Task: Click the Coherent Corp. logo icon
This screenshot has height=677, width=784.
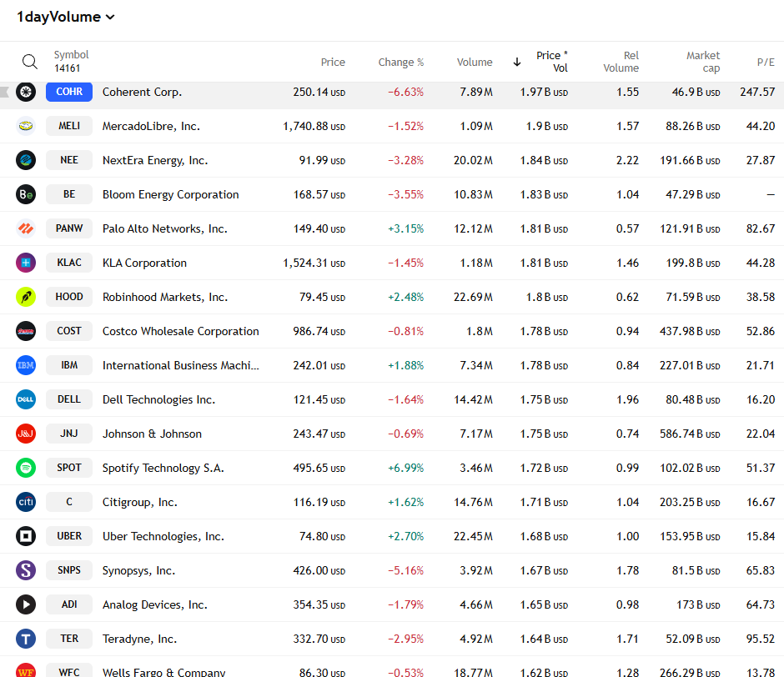Action: click(26, 92)
